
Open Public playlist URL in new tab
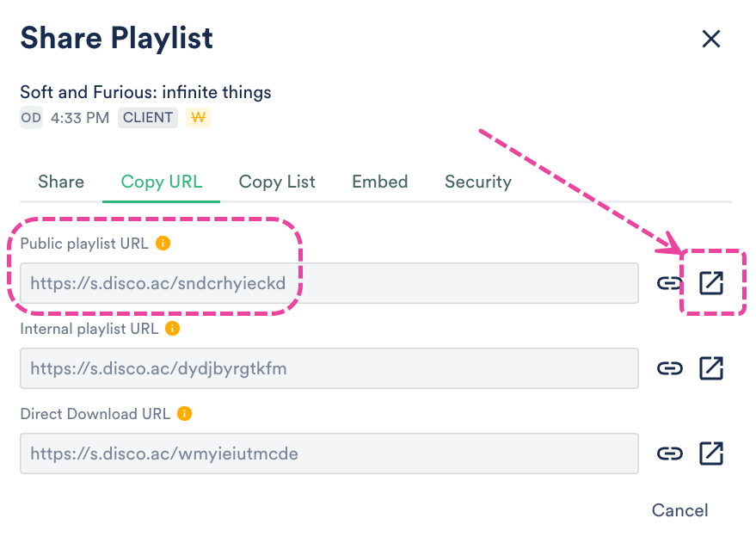pos(711,283)
